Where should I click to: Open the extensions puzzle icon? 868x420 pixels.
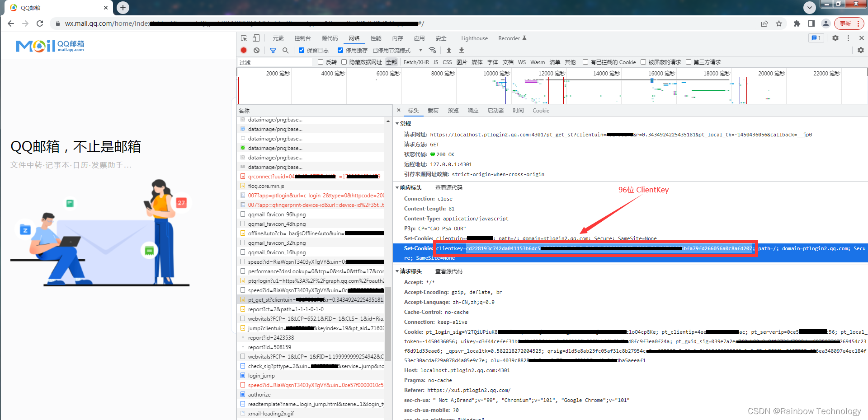(x=797, y=23)
